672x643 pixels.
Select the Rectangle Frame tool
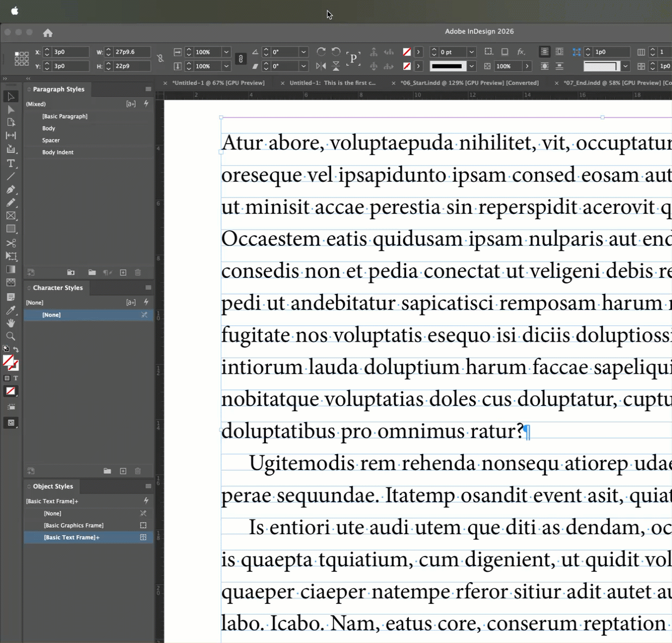[x=11, y=216]
